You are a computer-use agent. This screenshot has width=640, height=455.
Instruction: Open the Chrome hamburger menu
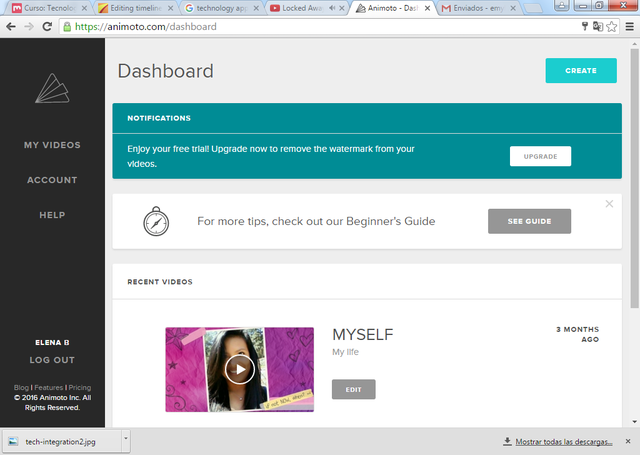[x=630, y=27]
